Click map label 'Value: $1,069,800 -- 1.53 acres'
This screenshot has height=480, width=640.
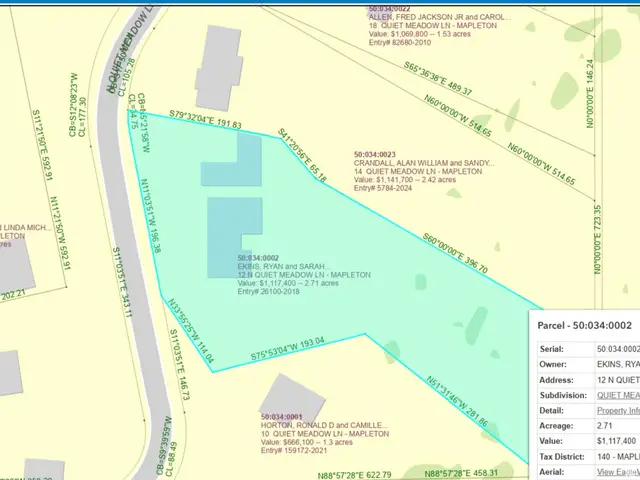420,34
